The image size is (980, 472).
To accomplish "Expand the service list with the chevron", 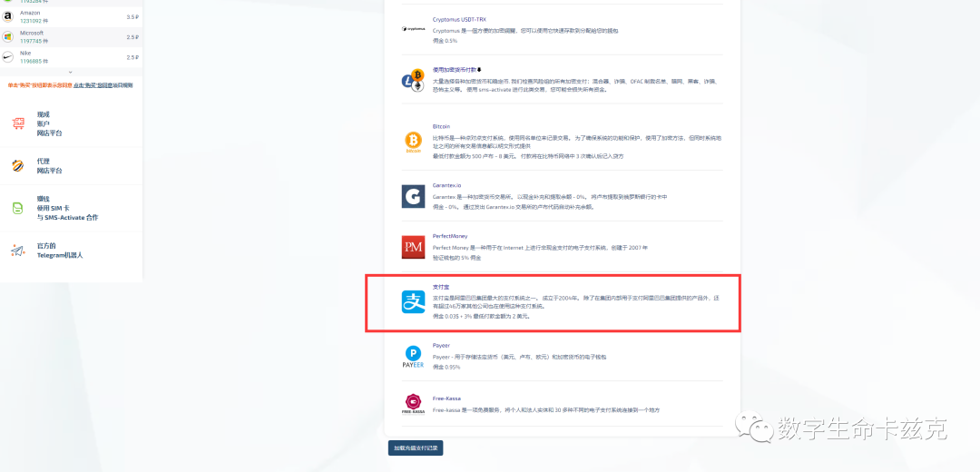I will [x=70, y=73].
